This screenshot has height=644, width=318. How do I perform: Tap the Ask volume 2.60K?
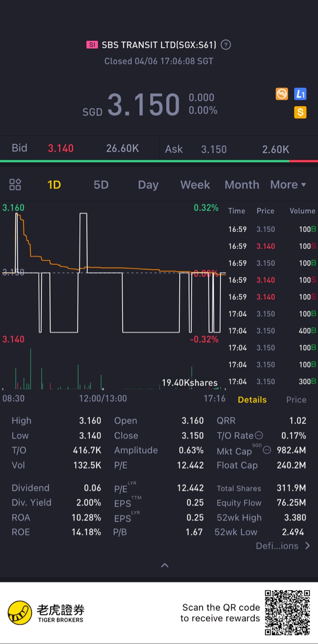[x=276, y=149]
